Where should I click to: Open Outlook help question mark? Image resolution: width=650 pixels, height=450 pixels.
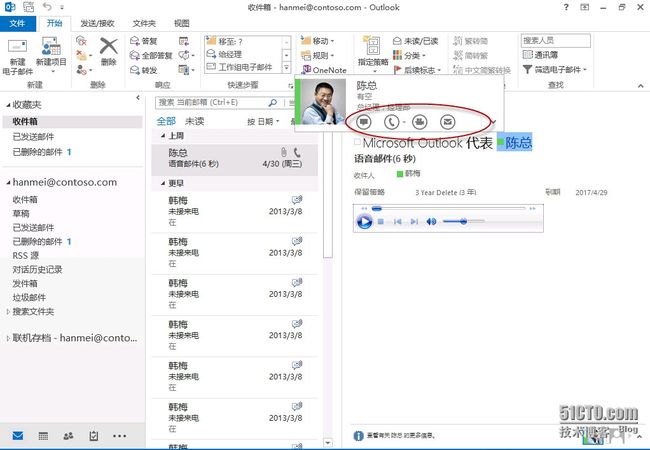(566, 7)
